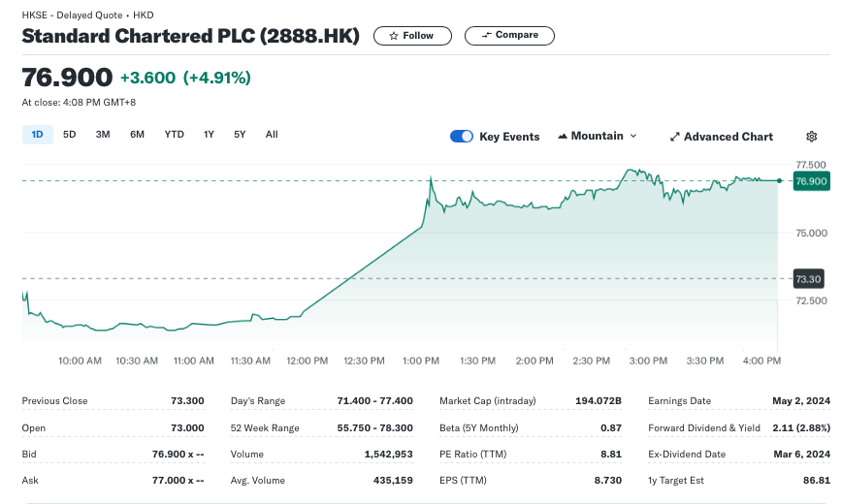Click the EPS (TTM) value 8.730

(x=607, y=481)
